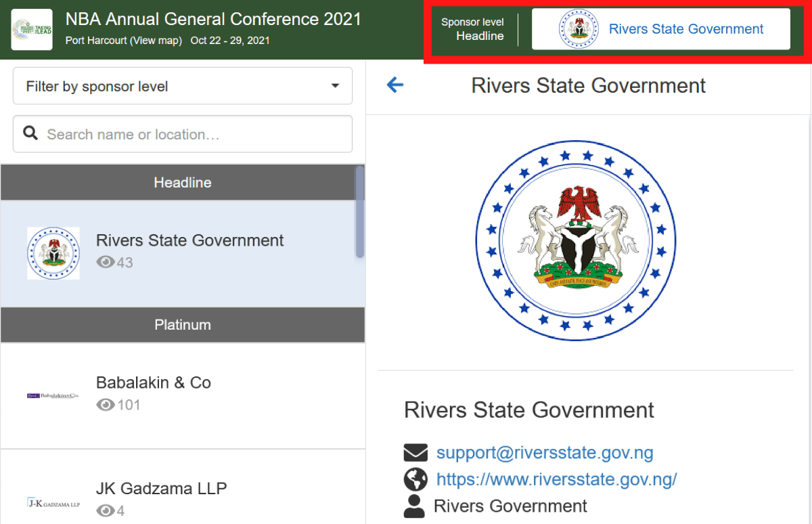Viewport: 812px width, 524px height.
Task: Click the NBA conference logo top-left
Action: 31,29
